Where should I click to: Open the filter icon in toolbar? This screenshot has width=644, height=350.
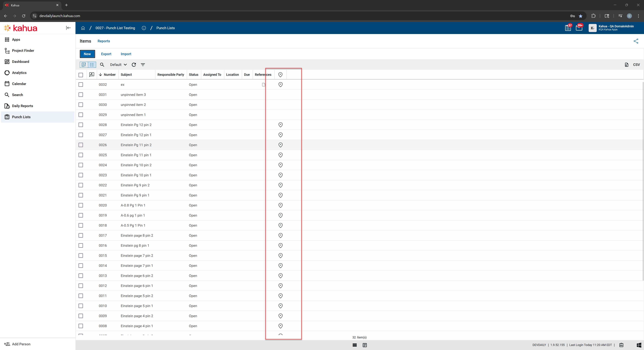pyautogui.click(x=143, y=65)
